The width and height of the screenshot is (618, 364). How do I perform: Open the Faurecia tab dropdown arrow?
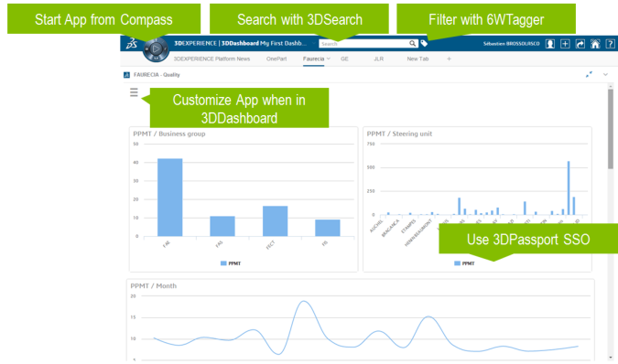(x=329, y=59)
